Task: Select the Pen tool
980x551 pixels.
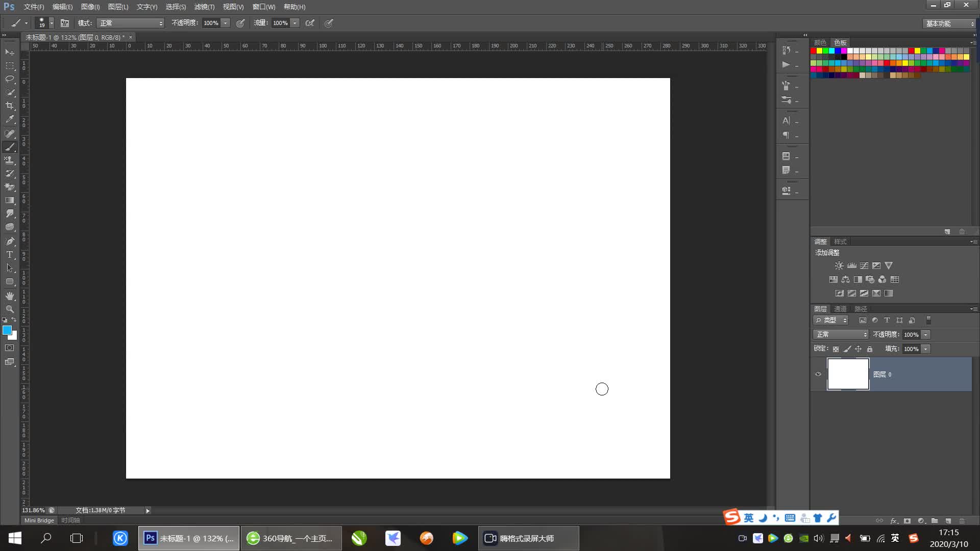Action: click(x=10, y=241)
